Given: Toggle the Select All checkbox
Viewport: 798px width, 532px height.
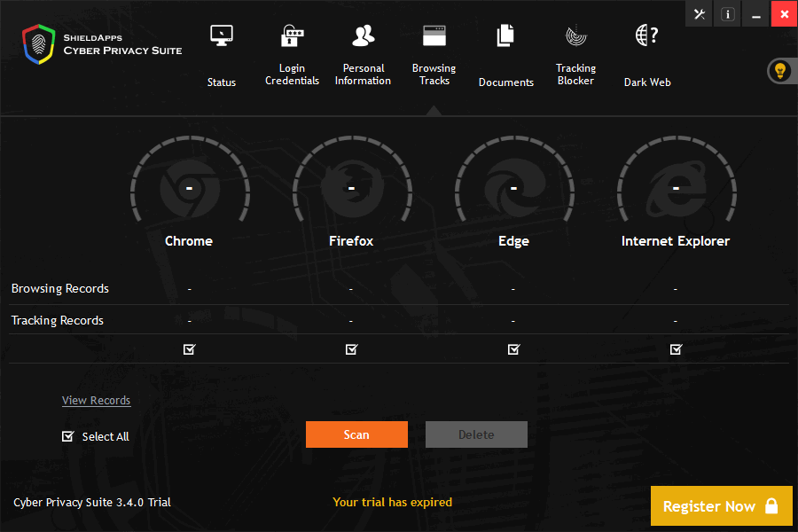Looking at the screenshot, I should tap(67, 436).
